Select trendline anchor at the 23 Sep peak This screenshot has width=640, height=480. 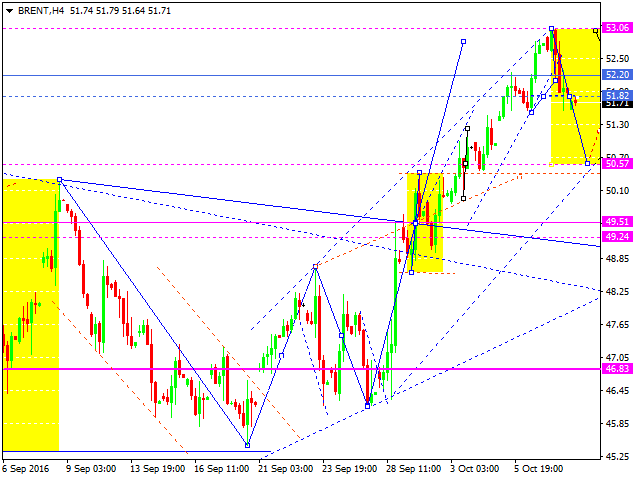point(315,267)
